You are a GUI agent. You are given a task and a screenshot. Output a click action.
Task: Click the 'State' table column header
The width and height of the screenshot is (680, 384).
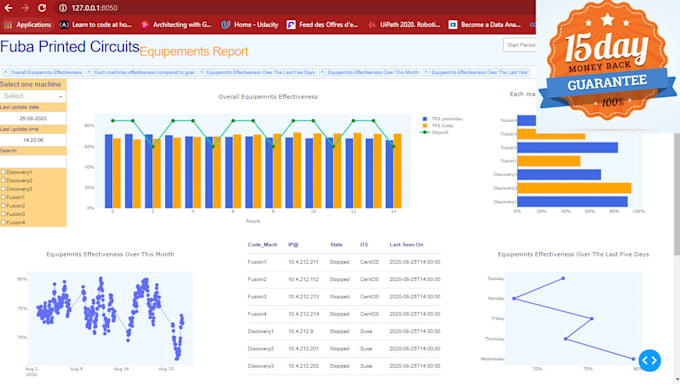(x=336, y=245)
